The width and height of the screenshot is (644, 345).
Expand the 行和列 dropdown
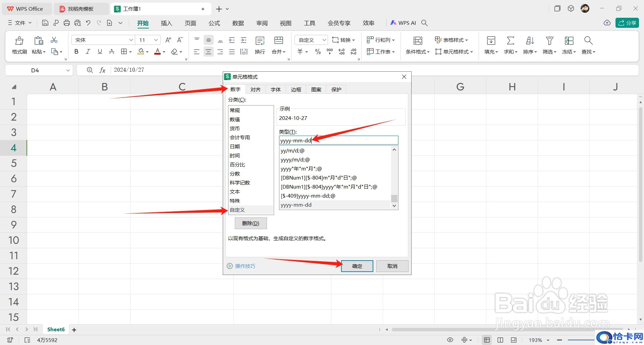click(x=393, y=40)
